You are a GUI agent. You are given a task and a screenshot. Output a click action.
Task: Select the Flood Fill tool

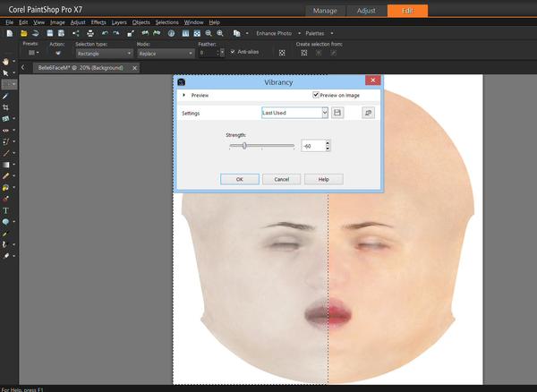coord(6,187)
